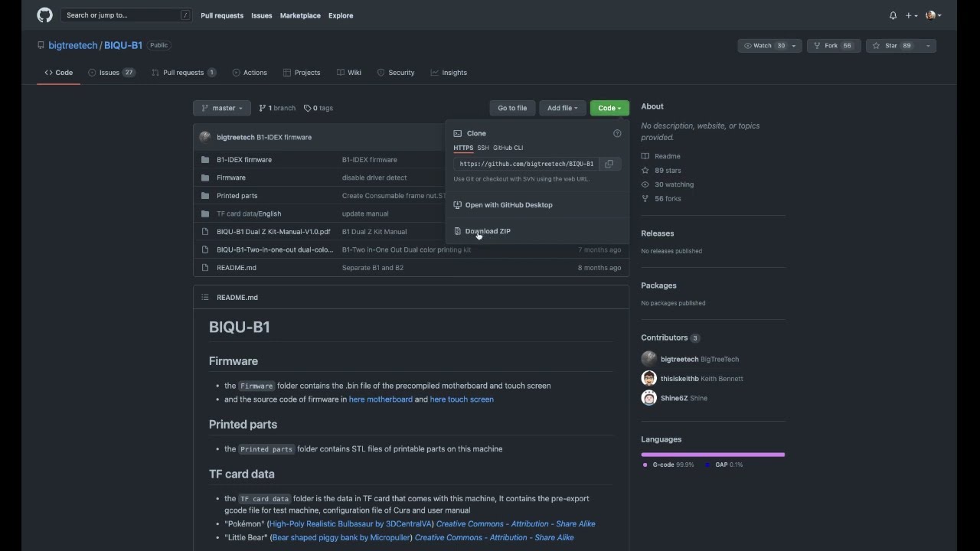
Task: Click the Go to file button
Action: (512, 108)
